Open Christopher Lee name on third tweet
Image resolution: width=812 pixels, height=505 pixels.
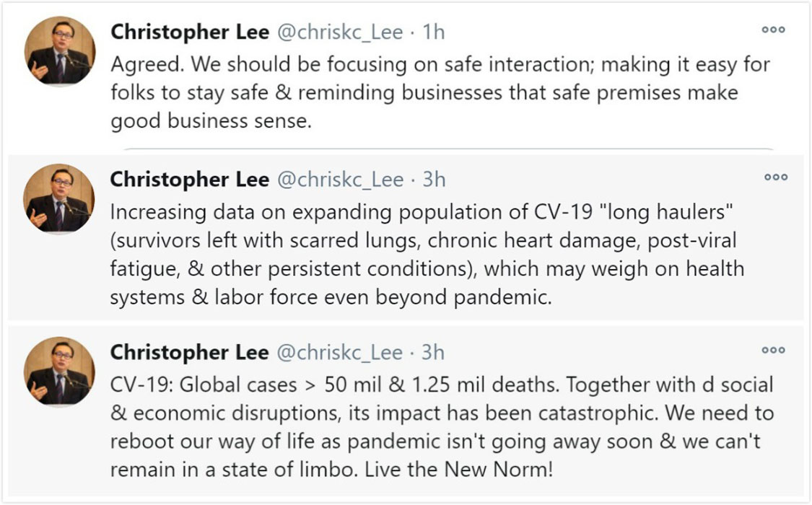coord(190,353)
